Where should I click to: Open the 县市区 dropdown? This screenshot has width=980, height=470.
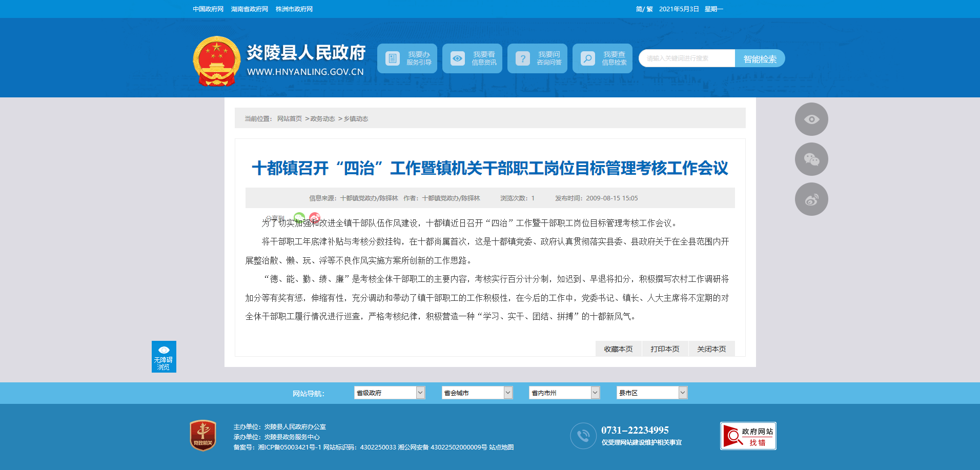(651, 393)
